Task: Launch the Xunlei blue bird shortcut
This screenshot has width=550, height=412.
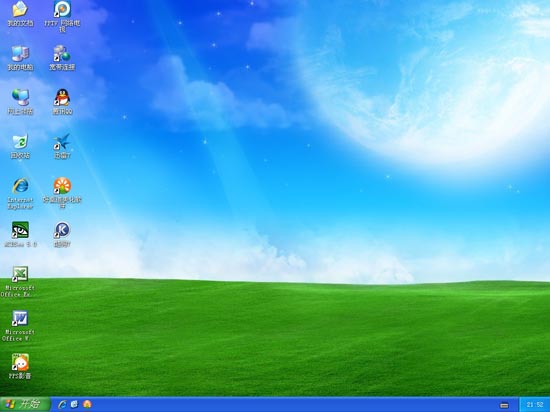Action: click(x=62, y=142)
